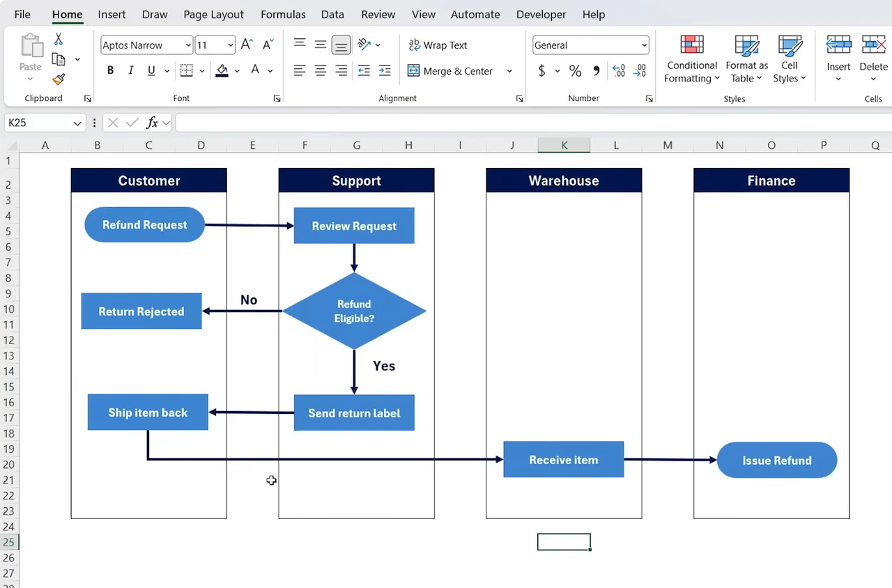Click Decrease Indent icon
The height and width of the screenshot is (588, 892).
tap(364, 70)
